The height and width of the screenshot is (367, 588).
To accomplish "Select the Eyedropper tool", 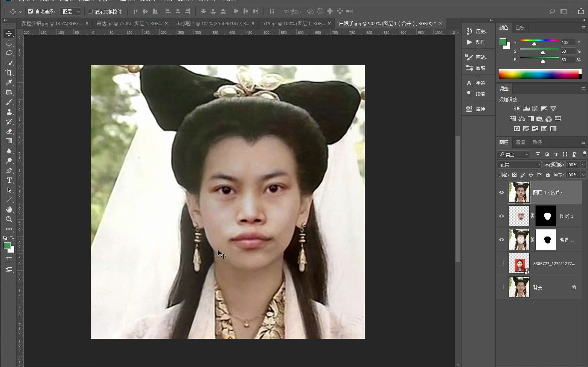I will coord(9,82).
